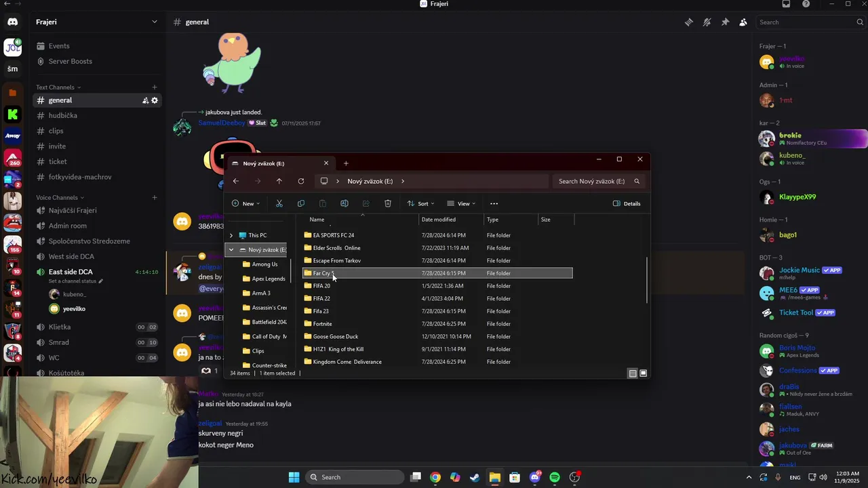Go back in File Explorer navigation
The image size is (868, 488).
235,181
